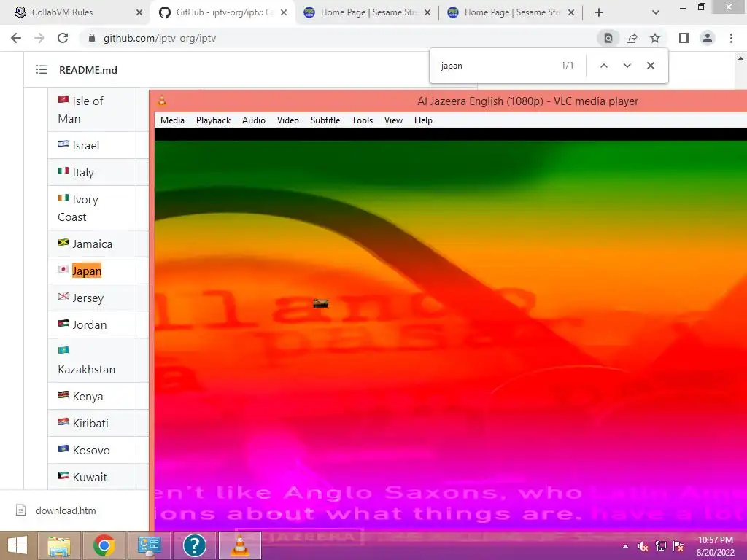This screenshot has width=747, height=560.
Task: Open a new Chrome tab
Action: coord(599,12)
